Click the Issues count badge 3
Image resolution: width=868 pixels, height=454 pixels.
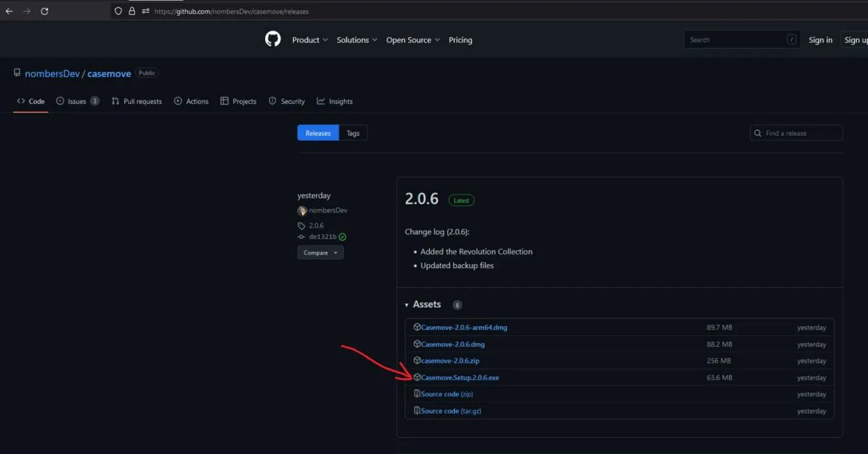95,101
